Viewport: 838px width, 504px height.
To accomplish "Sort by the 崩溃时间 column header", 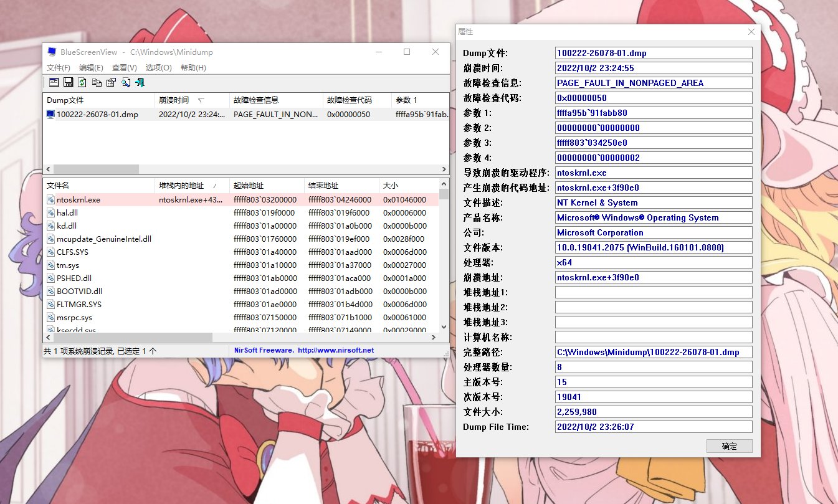I will click(x=191, y=100).
